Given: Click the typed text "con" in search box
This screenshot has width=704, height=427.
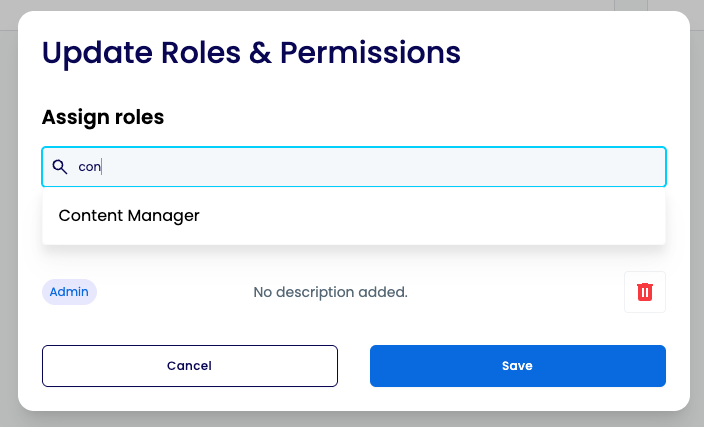Looking at the screenshot, I should [x=89, y=167].
